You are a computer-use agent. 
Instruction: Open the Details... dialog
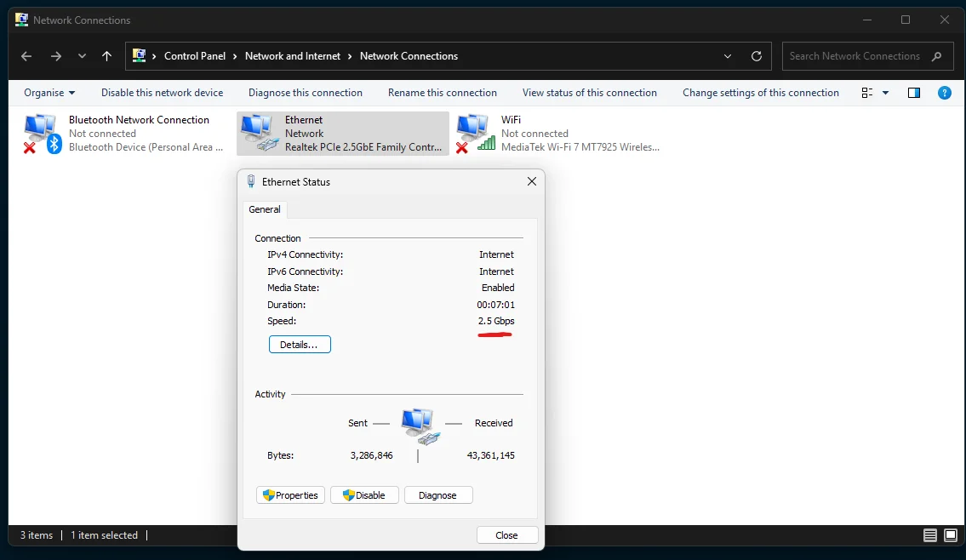(x=300, y=345)
